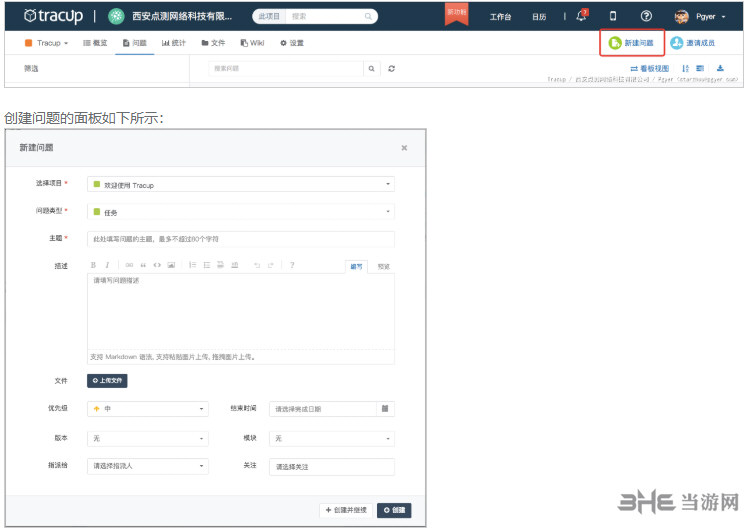
Task: Open Markdown help in editor toolbar
Action: (x=292, y=265)
